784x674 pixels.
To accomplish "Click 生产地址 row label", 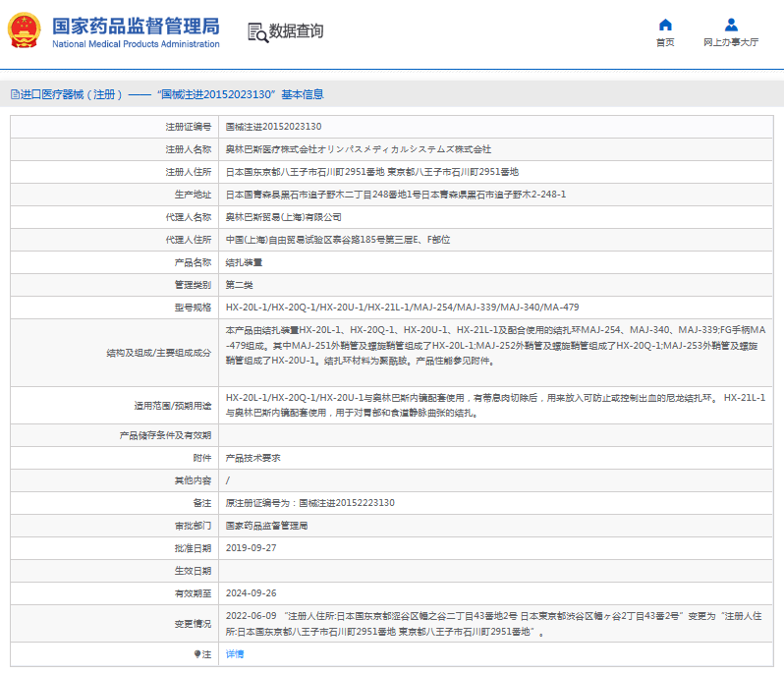I will point(193,195).
